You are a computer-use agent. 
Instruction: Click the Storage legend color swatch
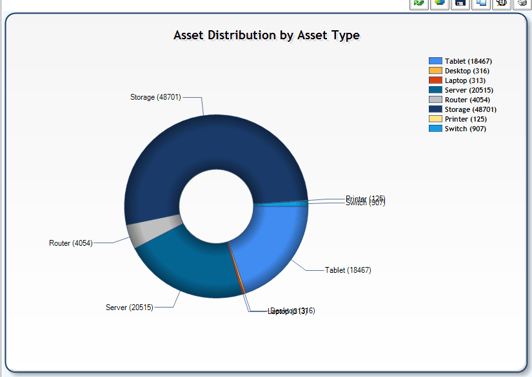point(435,109)
